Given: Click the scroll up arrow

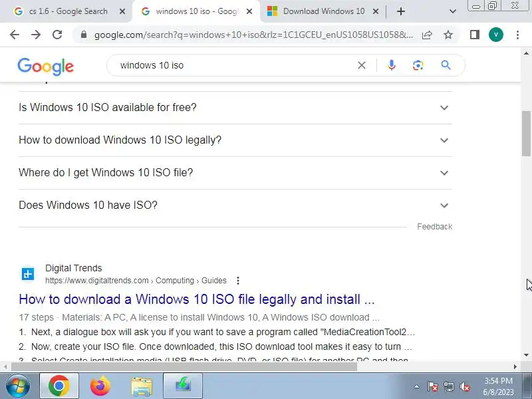Looking at the screenshot, I should (526, 53).
